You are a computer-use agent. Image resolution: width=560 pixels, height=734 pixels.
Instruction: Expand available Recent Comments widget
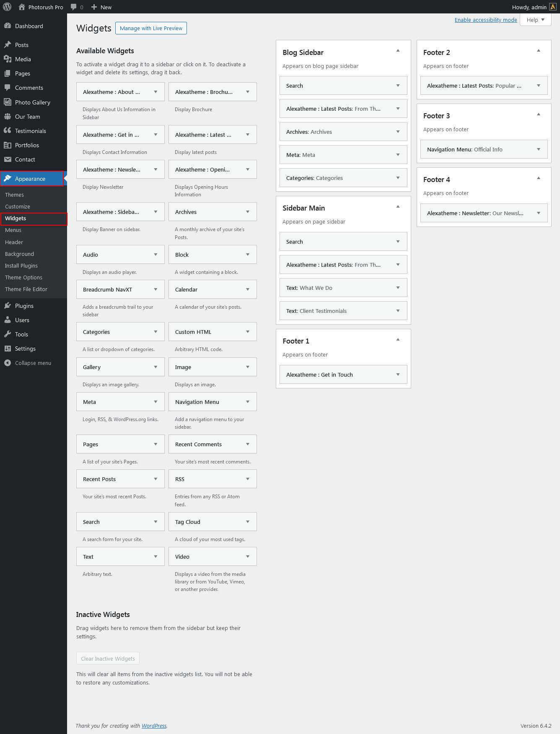[248, 444]
